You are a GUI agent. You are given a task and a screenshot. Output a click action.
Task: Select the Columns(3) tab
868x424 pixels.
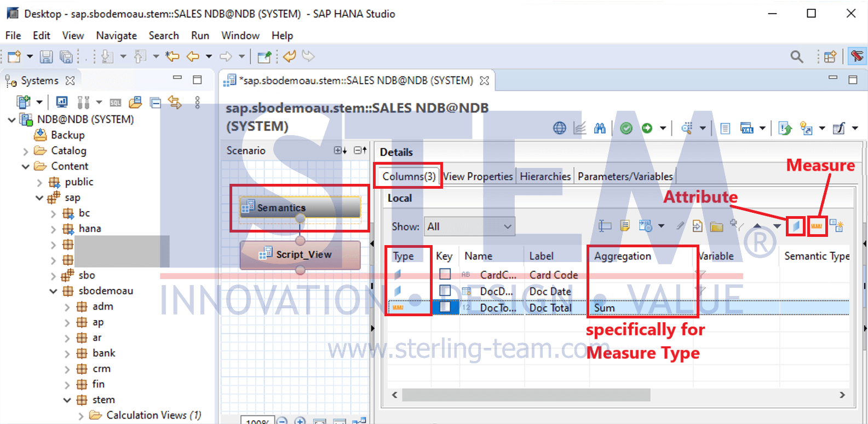tap(409, 176)
